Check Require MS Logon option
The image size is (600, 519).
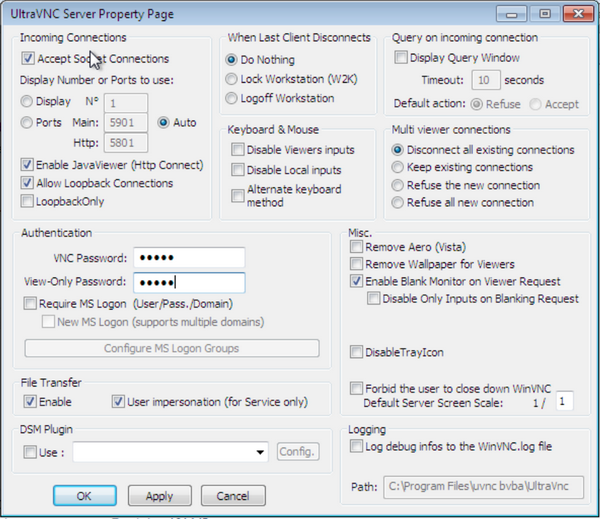30,304
